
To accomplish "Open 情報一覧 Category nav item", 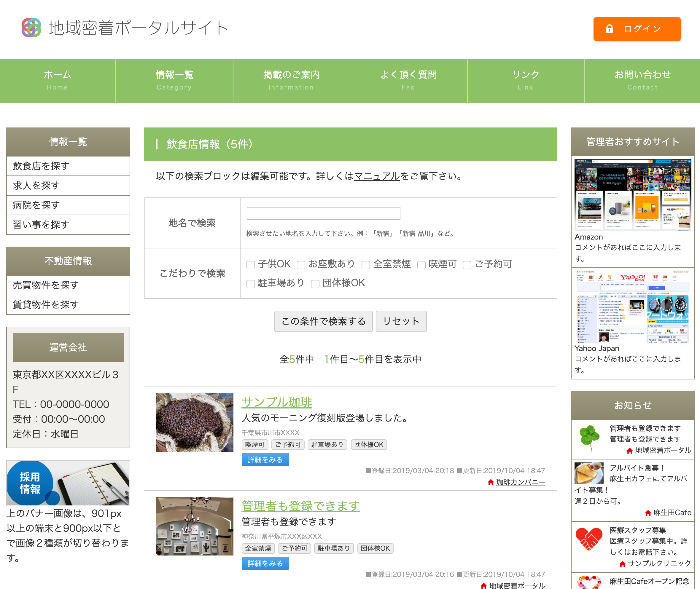I will click(x=174, y=81).
